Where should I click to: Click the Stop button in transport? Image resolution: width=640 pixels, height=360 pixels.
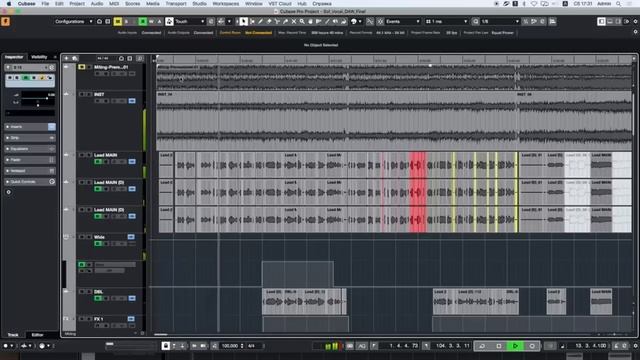[499, 346]
